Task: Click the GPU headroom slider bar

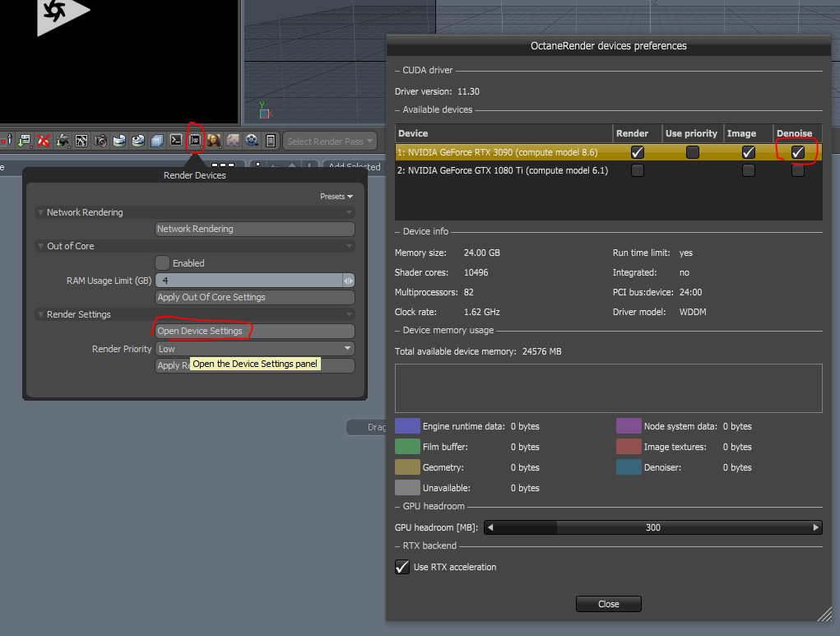Action: pyautogui.click(x=653, y=527)
